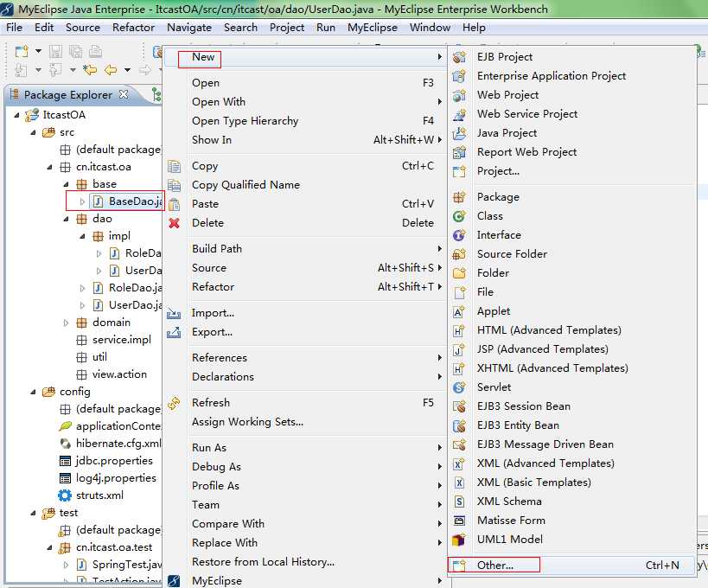Open the Project menu in the menu bar

[x=287, y=28]
